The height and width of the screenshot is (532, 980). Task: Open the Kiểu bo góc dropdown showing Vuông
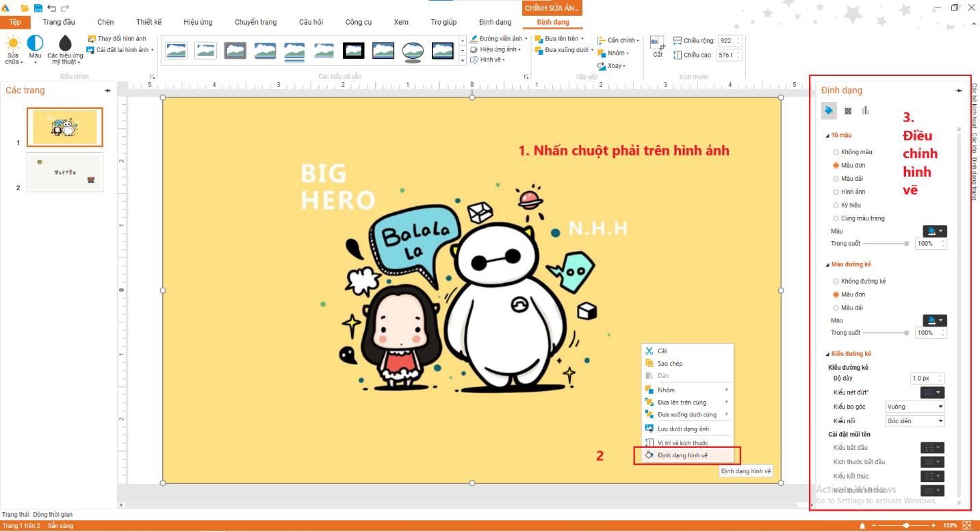(x=916, y=407)
